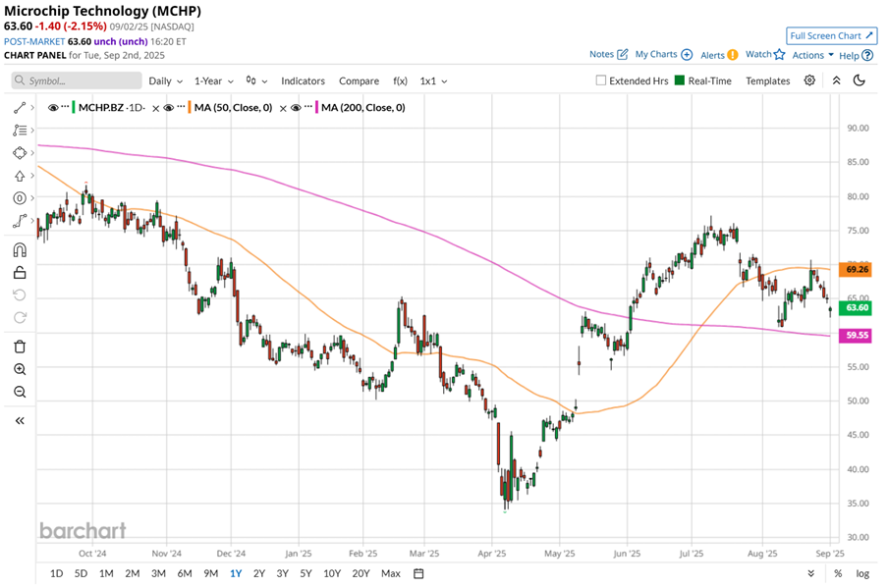
Task: Select the shapes drawing tool
Action: pos(20,153)
